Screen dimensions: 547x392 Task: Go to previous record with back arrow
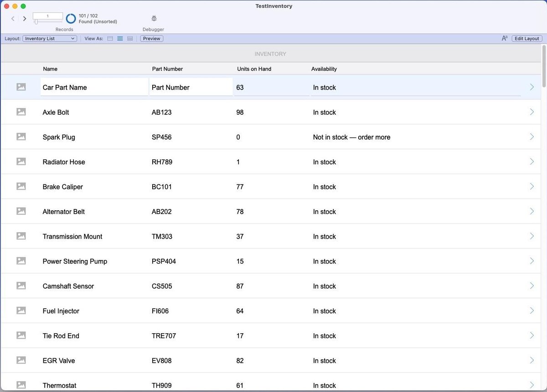pyautogui.click(x=12, y=18)
